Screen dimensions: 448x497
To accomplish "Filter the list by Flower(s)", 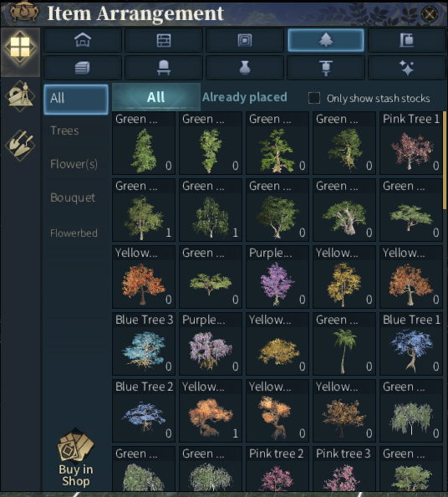I will (74, 164).
